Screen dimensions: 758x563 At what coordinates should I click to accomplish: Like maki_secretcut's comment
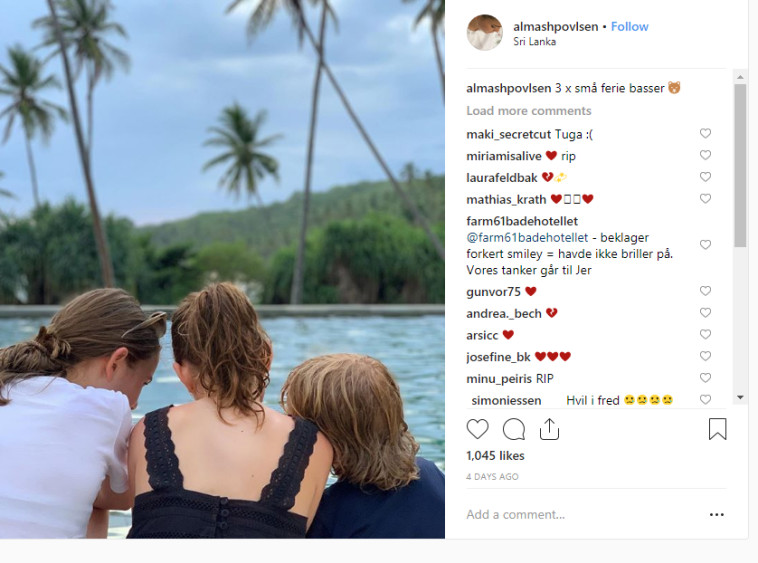tap(705, 134)
